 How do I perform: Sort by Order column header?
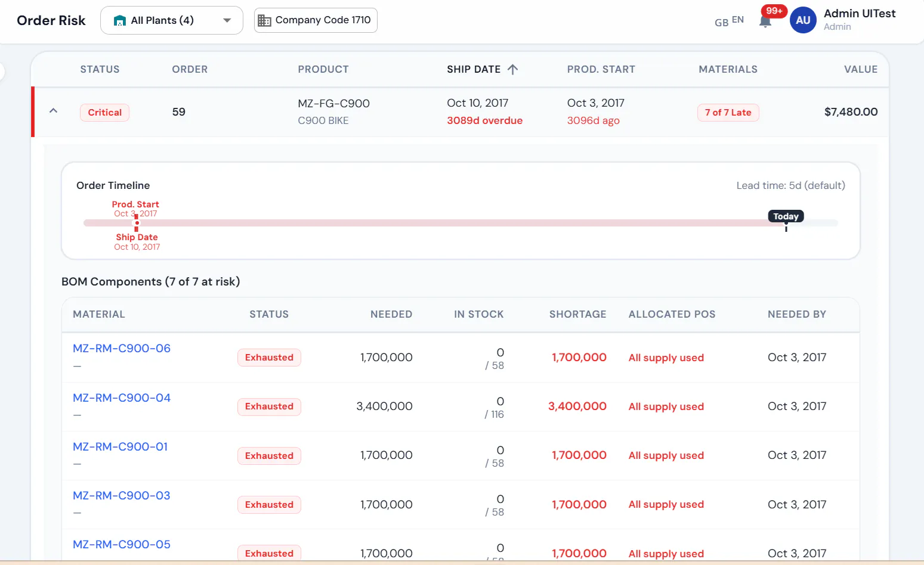tap(190, 69)
